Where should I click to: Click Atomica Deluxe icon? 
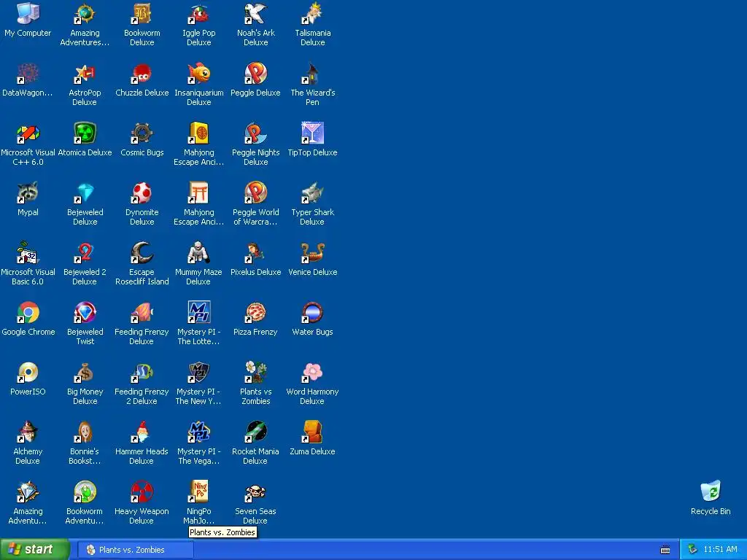point(85,133)
